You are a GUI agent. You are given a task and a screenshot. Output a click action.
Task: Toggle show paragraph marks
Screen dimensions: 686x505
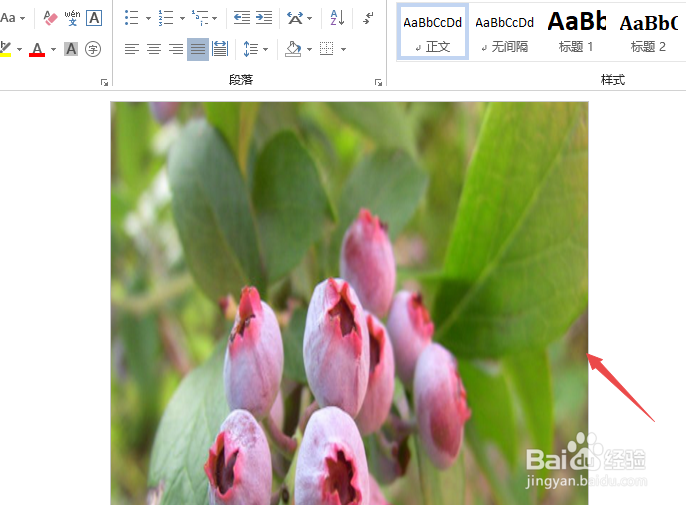tap(368, 18)
